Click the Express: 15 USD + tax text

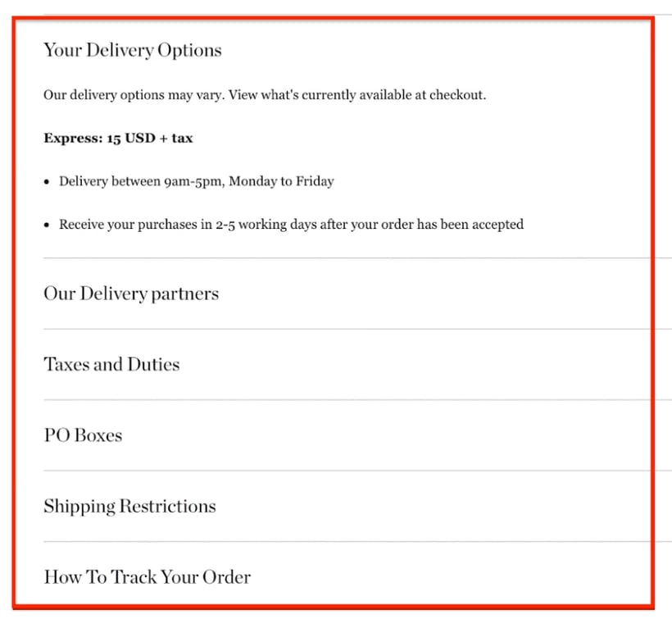coord(118,138)
